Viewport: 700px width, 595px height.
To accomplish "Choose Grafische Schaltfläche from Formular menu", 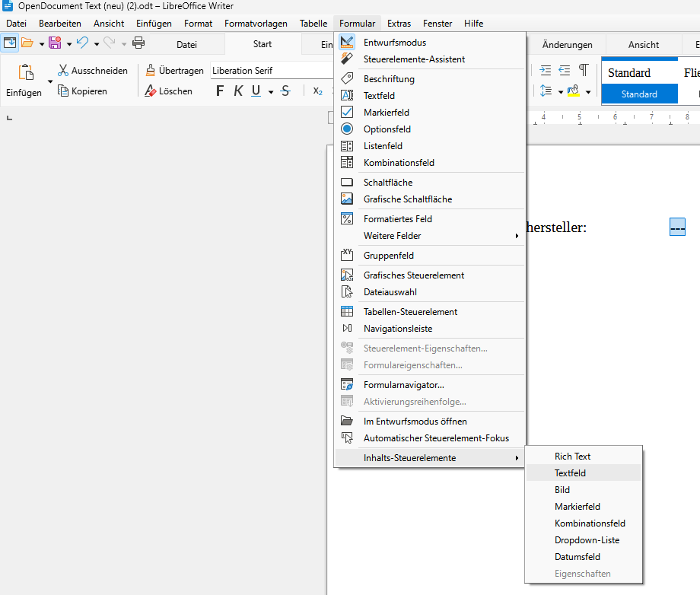I will click(x=407, y=199).
